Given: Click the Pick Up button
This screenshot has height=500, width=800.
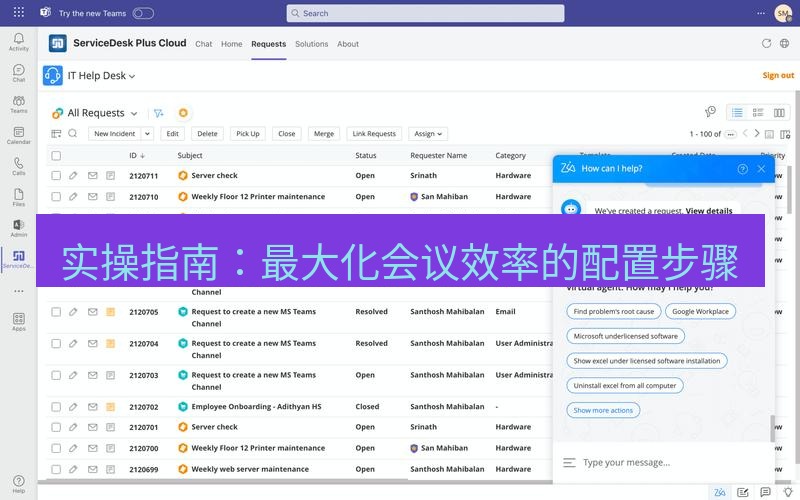Looking at the screenshot, I should pyautogui.click(x=248, y=134).
